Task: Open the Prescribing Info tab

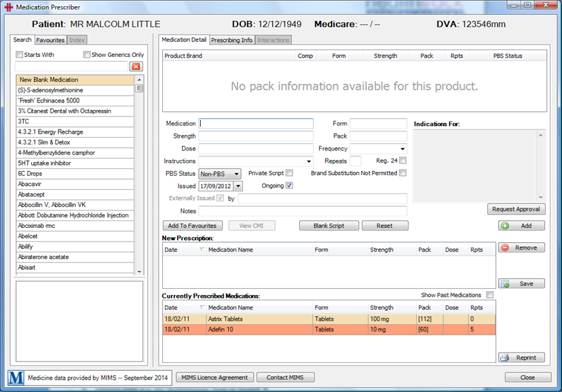Action: (231, 40)
